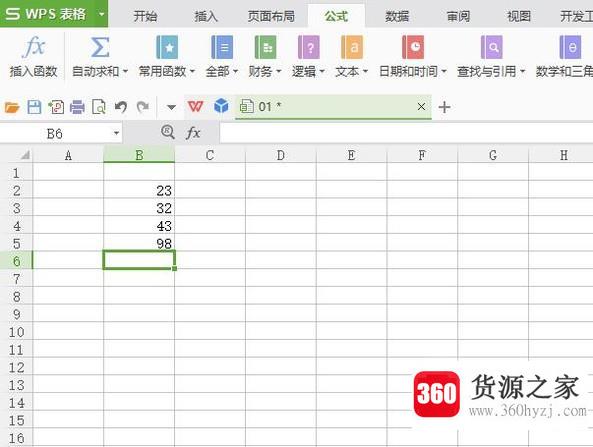This screenshot has width=593, height=447.
Task: Click the AutoSum (自动求和) sigma icon
Action: coord(100,47)
